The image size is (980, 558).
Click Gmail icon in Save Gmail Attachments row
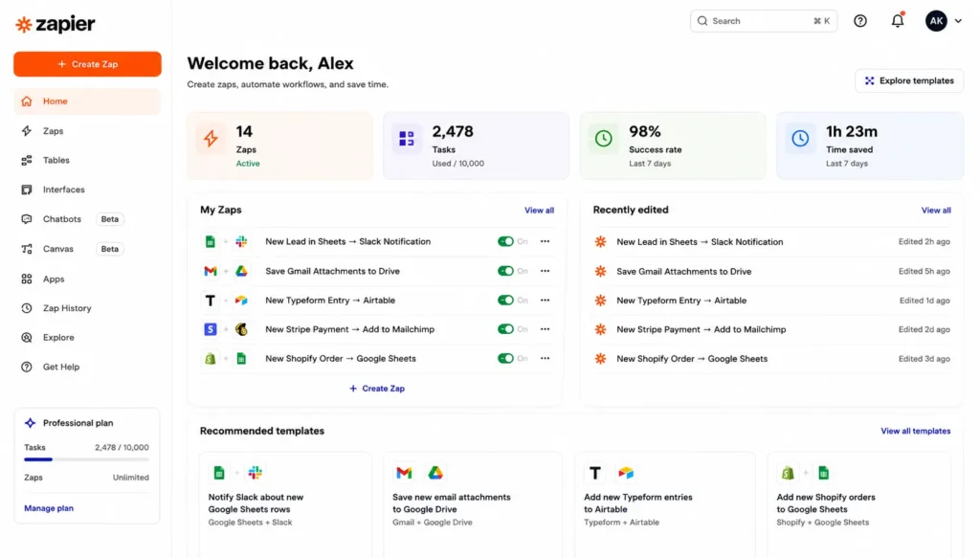point(211,271)
